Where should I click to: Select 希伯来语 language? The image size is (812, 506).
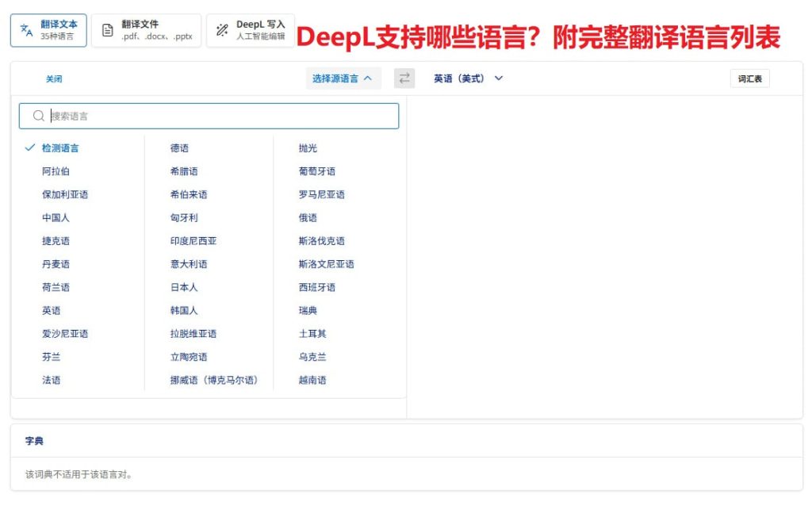coord(189,195)
